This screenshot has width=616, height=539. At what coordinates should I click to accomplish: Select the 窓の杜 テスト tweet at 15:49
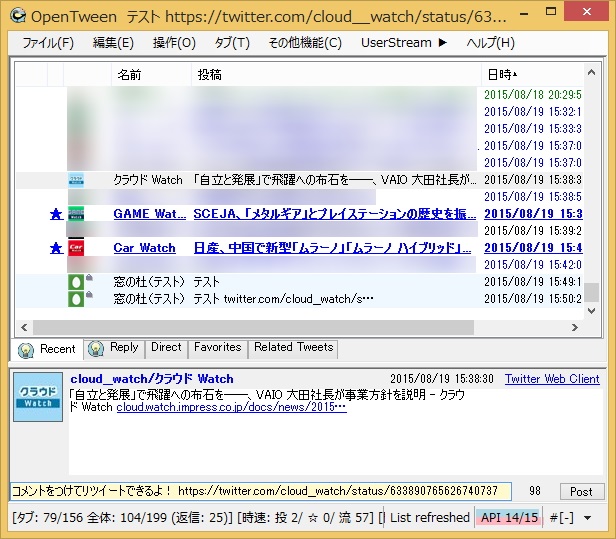coord(299,282)
